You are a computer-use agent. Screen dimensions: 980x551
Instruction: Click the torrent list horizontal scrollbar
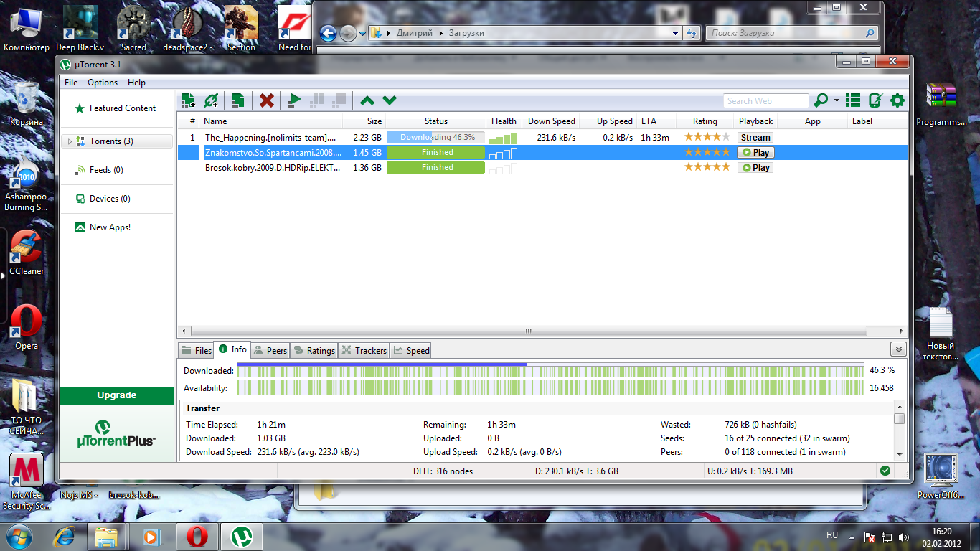[x=529, y=331]
